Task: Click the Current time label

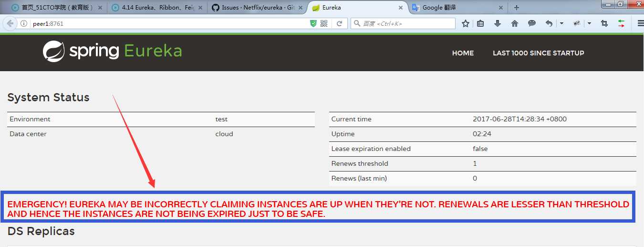Action: click(x=351, y=119)
